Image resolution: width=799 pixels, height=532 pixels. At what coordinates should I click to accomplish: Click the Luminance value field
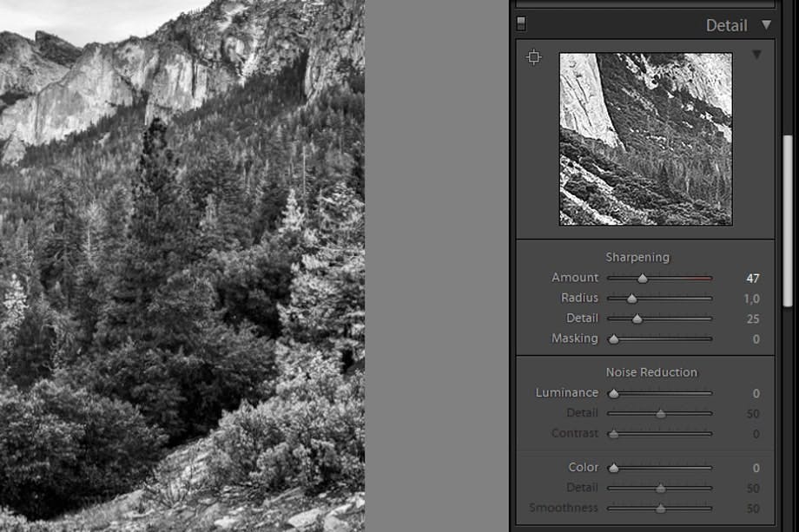(756, 393)
